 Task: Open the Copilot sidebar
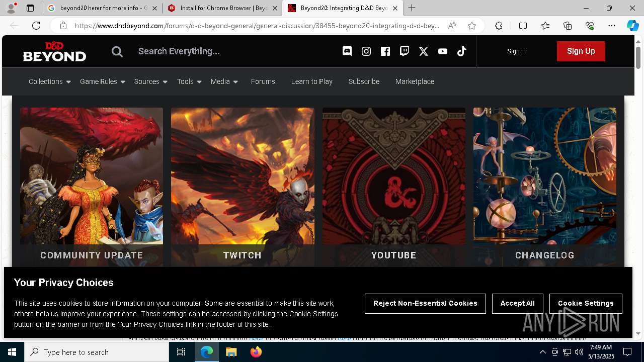[x=632, y=26]
